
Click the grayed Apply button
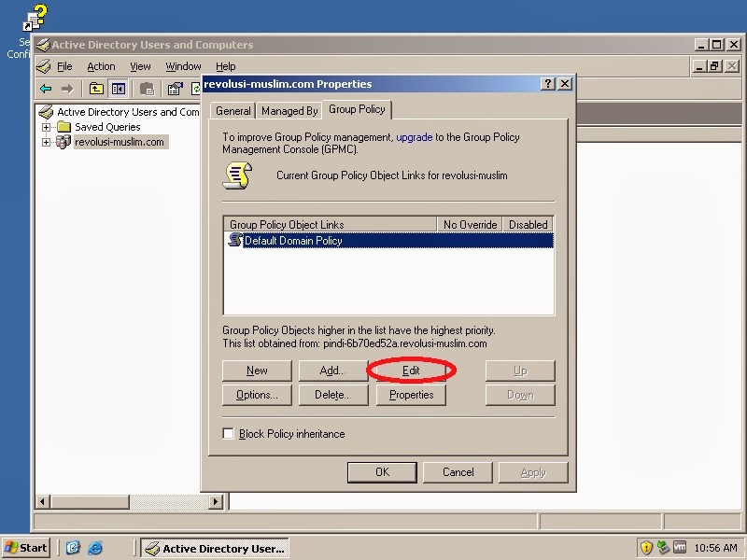tap(533, 472)
